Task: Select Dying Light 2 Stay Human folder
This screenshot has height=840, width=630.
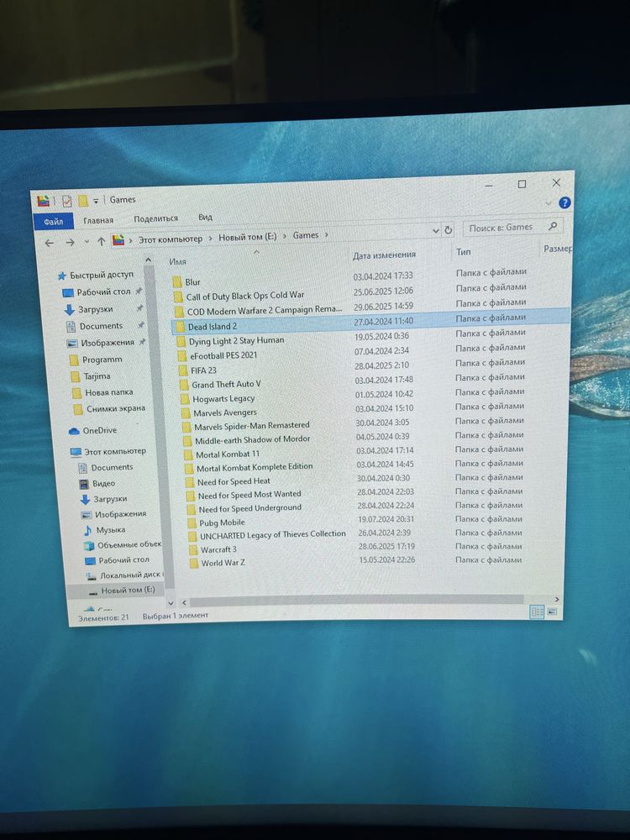Action: point(230,341)
